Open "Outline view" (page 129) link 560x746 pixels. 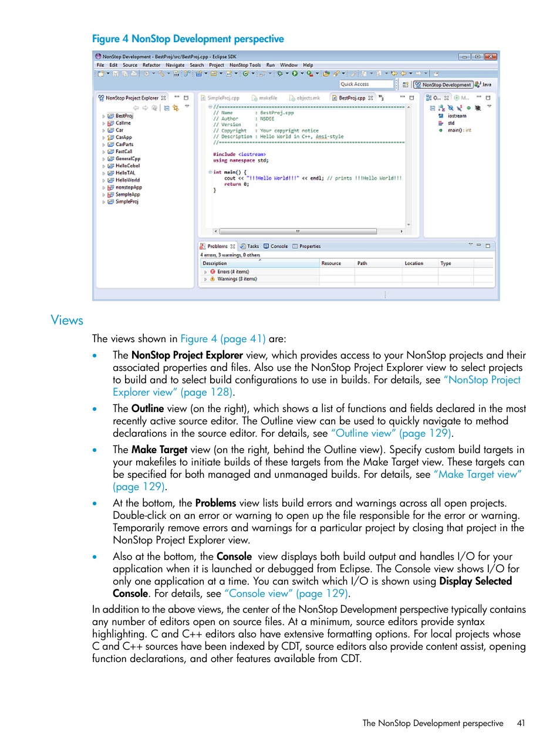[392, 433]
